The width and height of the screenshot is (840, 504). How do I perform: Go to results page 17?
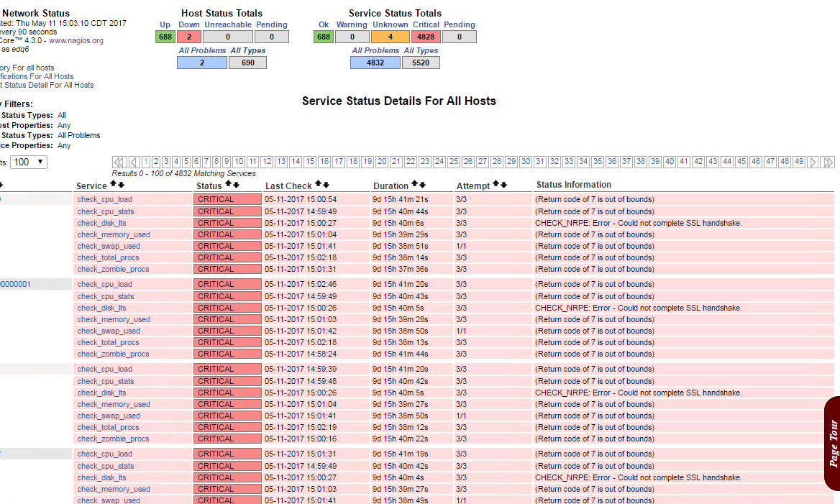coord(339,161)
